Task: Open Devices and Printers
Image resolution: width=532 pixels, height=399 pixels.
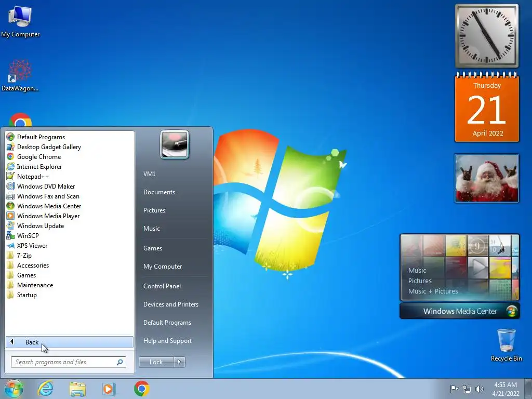Action: tap(170, 304)
